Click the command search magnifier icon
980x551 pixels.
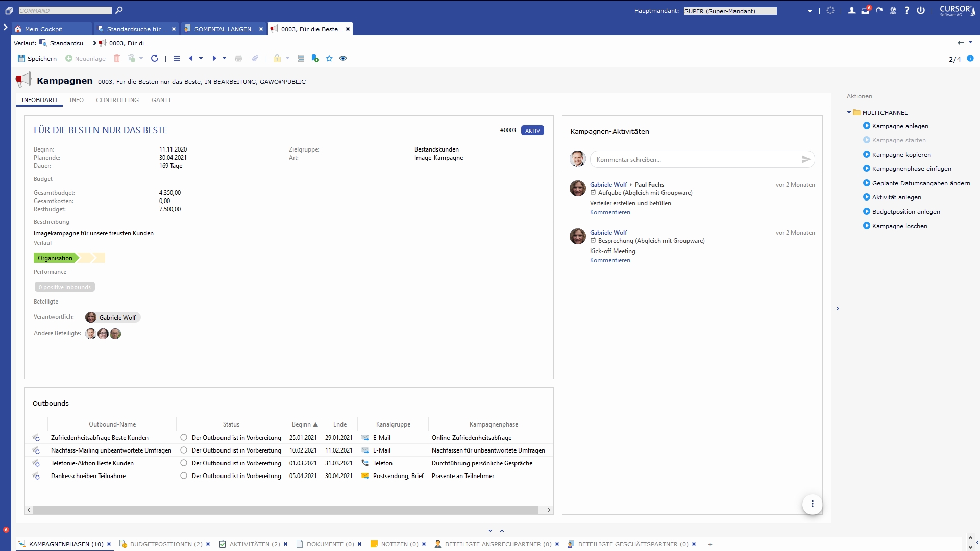(x=119, y=10)
